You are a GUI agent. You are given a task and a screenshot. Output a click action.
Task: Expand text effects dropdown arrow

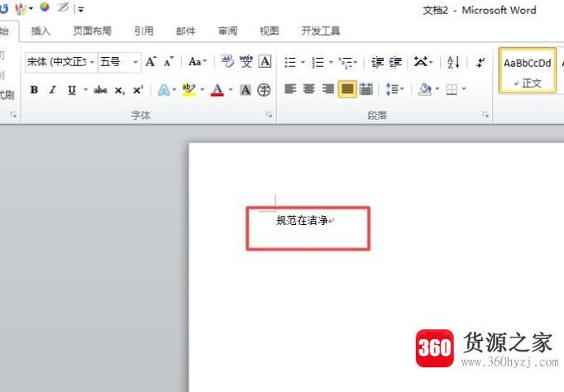174,89
